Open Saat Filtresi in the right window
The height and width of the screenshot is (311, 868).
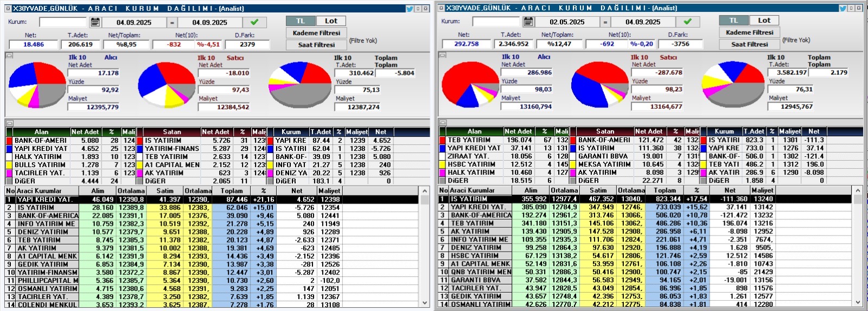pyautogui.click(x=749, y=45)
